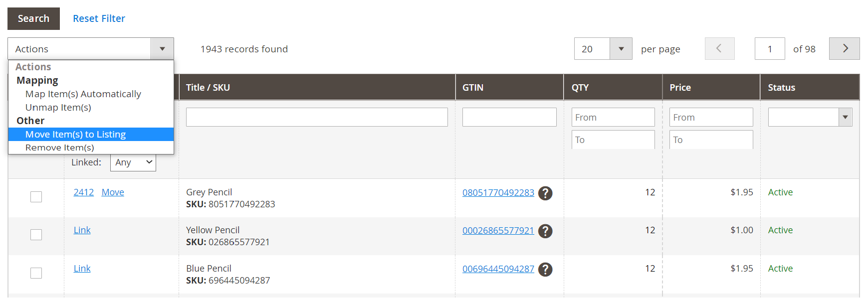Click the help icon beside Grey Pencil GTIN
Viewport: 868px width, 301px height.
(545, 193)
